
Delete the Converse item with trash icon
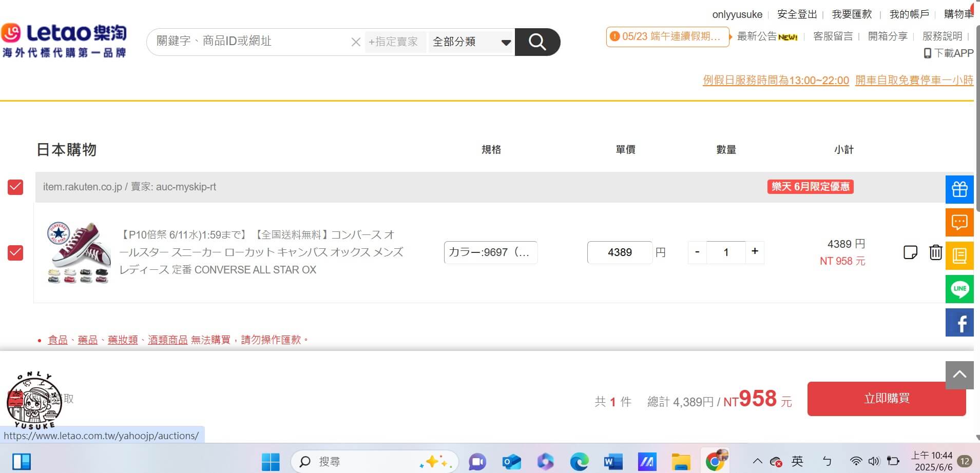click(x=935, y=252)
